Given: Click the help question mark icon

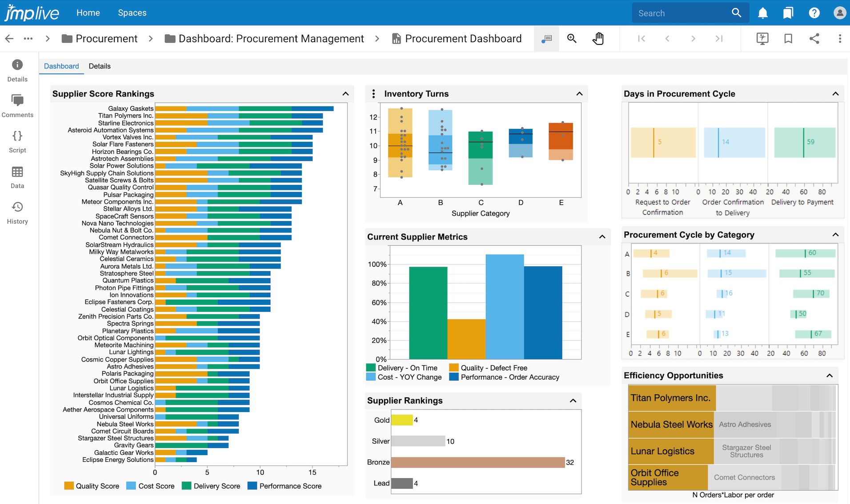Looking at the screenshot, I should coord(814,13).
